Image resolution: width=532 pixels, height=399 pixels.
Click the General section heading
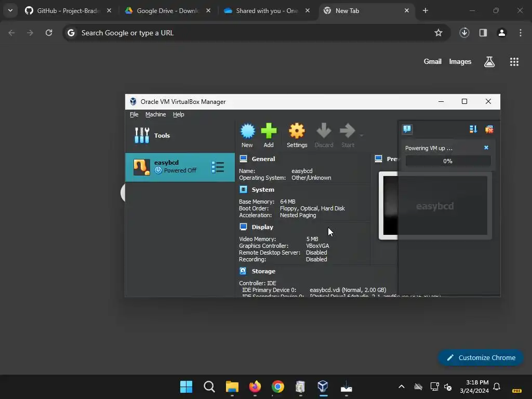point(263,159)
